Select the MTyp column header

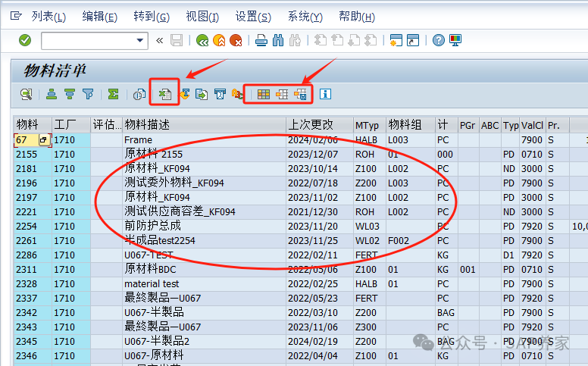370,124
